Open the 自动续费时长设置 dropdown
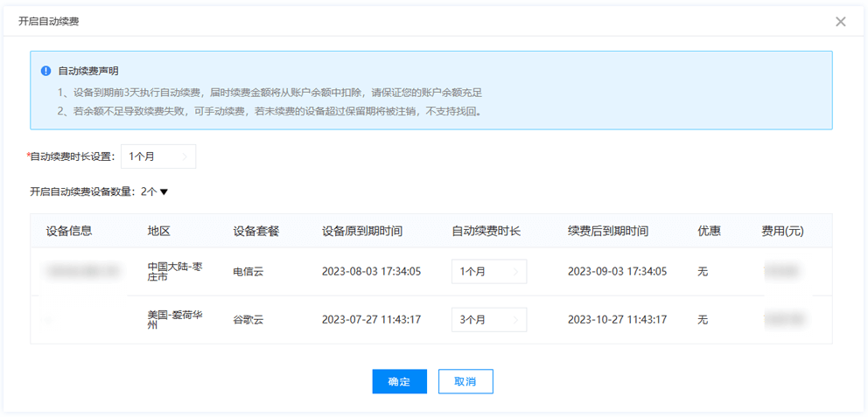Screen dimensions: 868x417 (x=158, y=156)
